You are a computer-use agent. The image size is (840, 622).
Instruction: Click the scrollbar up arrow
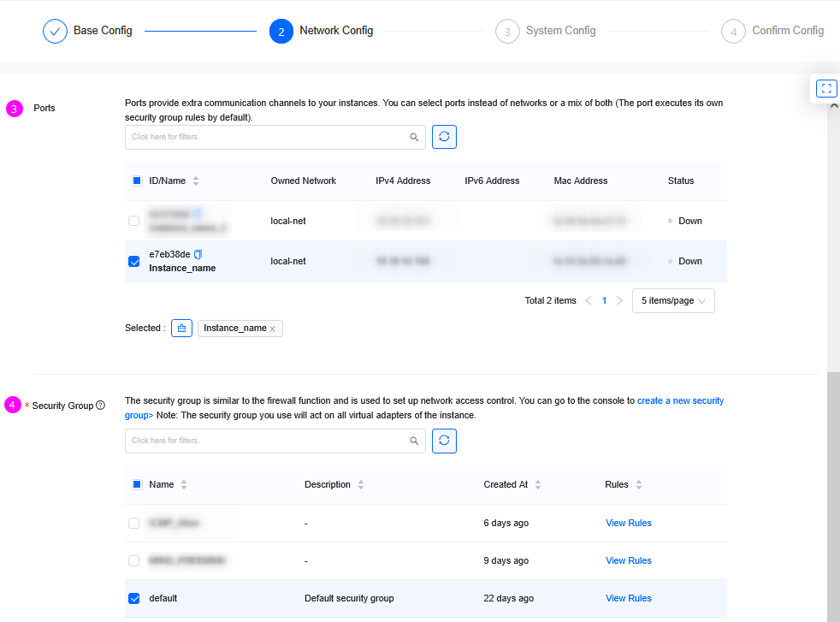point(833,106)
